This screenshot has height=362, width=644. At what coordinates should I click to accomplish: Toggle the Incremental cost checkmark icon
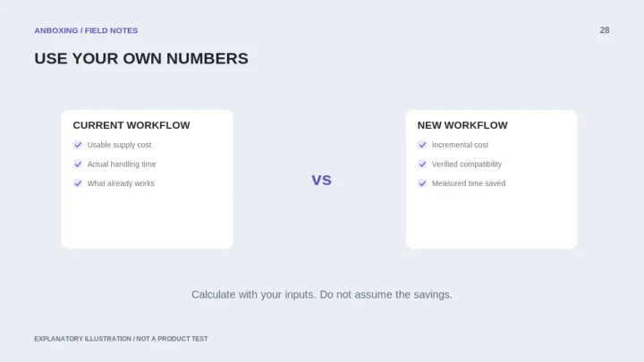422,145
